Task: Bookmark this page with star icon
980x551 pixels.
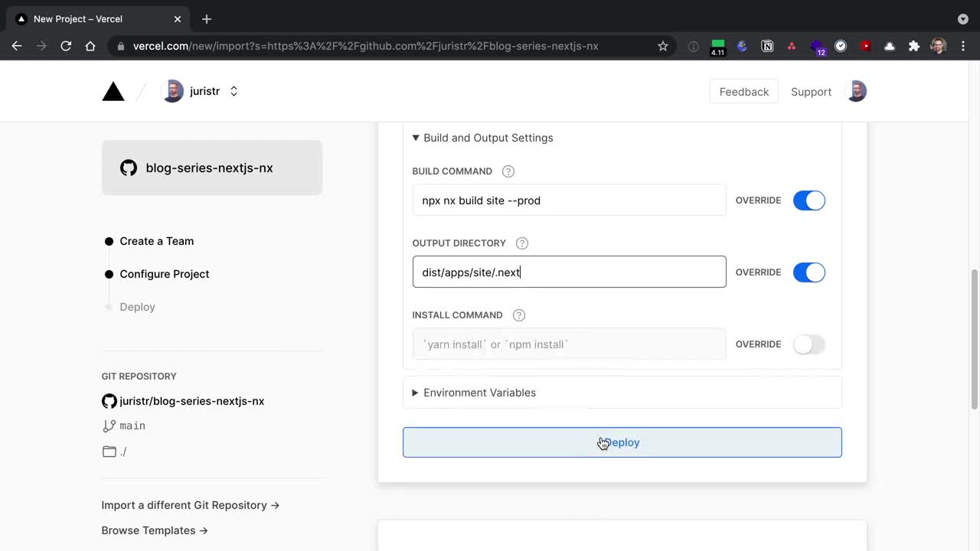Action: 663,46
